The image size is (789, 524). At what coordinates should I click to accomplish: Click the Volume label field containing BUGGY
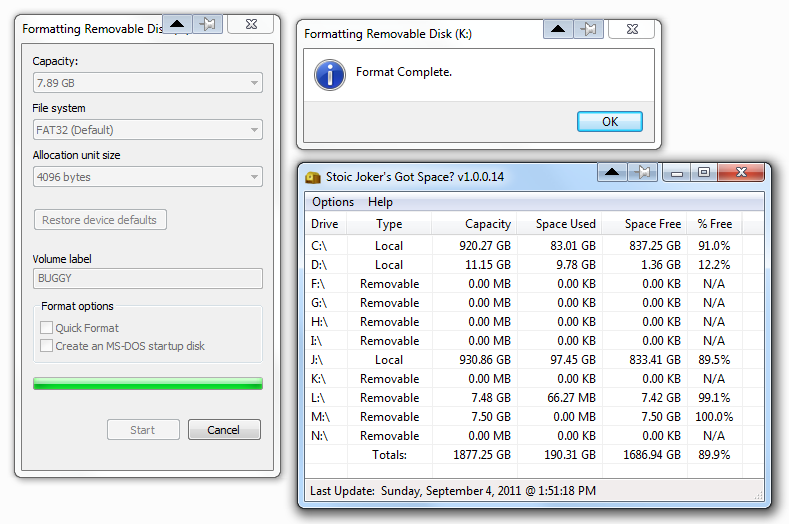pyautogui.click(x=147, y=279)
